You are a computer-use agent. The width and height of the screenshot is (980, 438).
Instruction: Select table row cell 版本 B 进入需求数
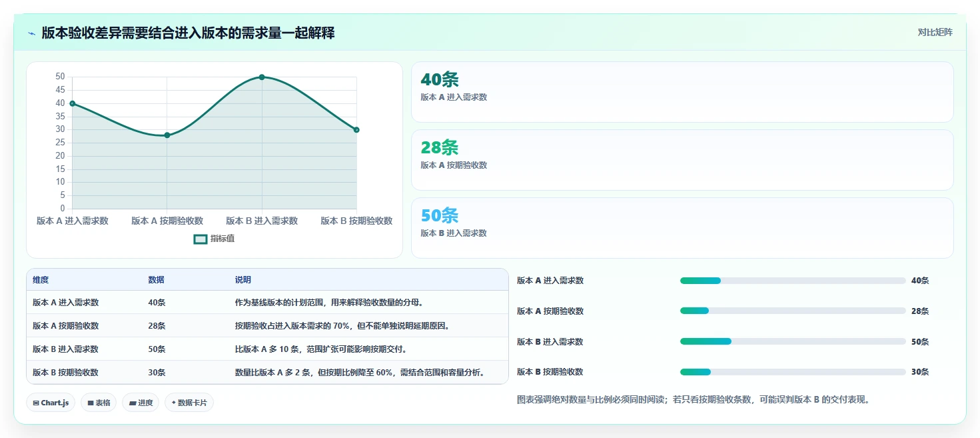click(x=65, y=349)
